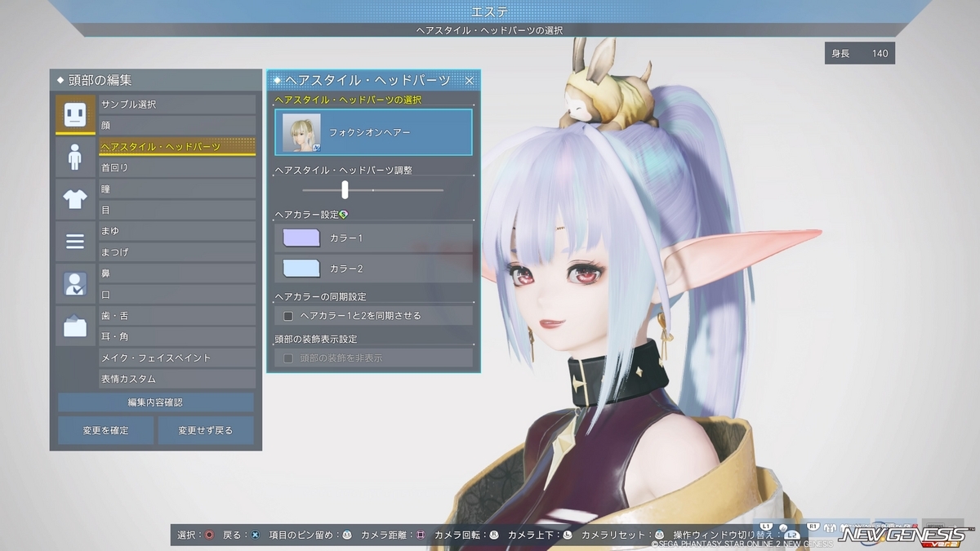
Task: Click 変更を確定 button
Action: tap(105, 430)
